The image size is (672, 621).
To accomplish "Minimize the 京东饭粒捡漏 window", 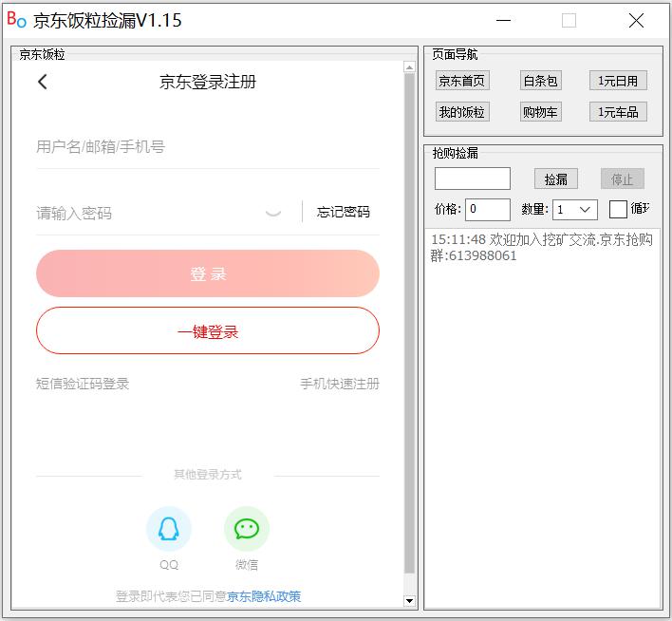I will 504,20.
